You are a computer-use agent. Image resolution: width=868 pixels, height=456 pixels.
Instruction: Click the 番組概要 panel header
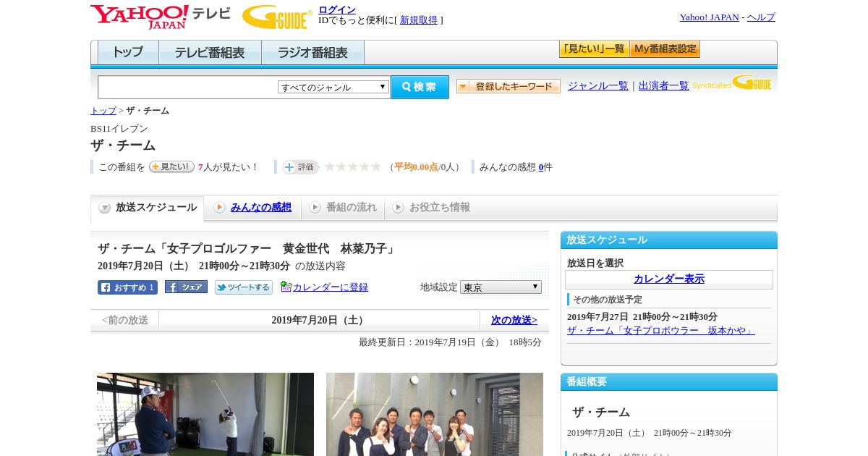[x=669, y=382]
